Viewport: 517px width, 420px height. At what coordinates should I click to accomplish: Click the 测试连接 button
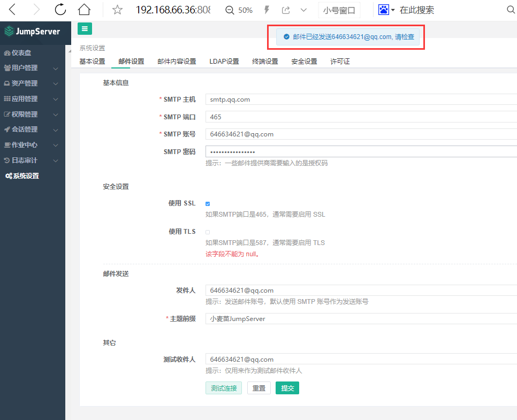(x=224, y=388)
